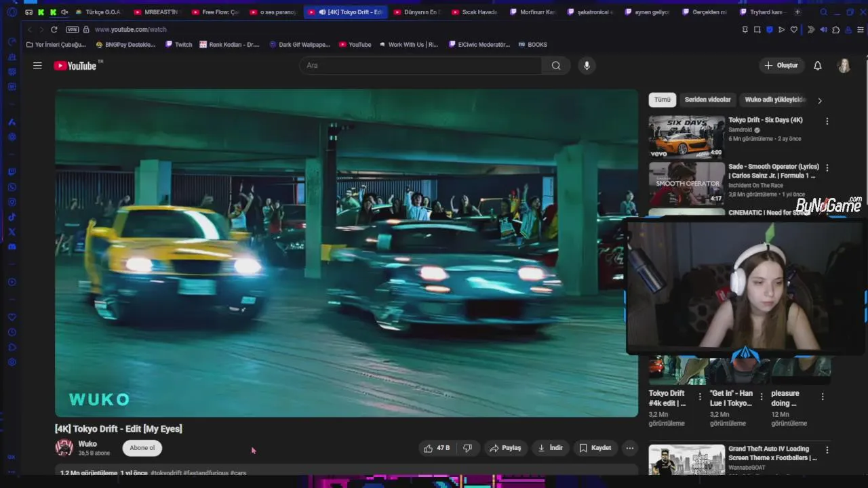
Task: Open the sidebar player icon
Action: coord(12,282)
